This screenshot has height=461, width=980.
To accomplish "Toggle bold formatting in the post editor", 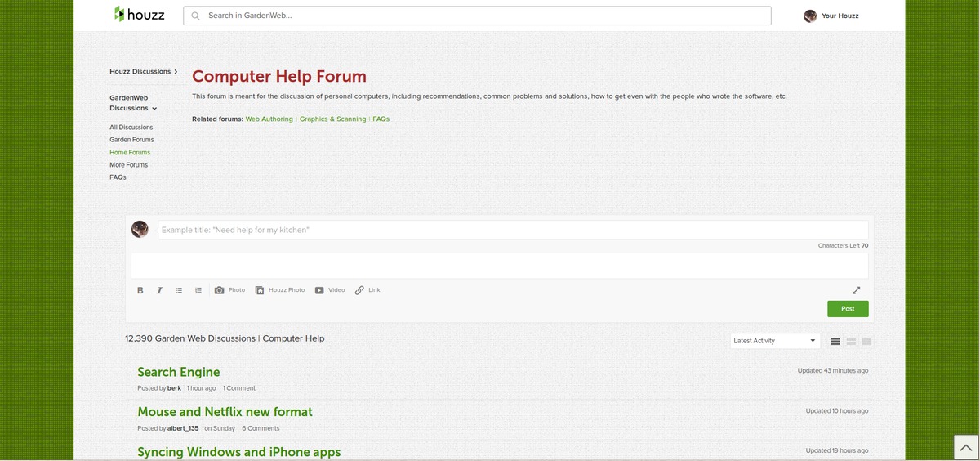I will coord(140,290).
